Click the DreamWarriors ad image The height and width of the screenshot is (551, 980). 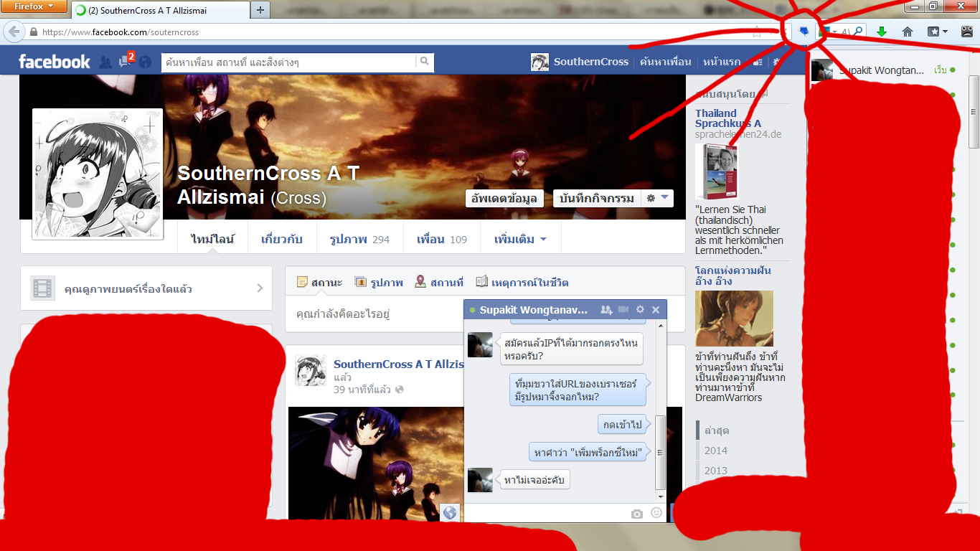[734, 319]
